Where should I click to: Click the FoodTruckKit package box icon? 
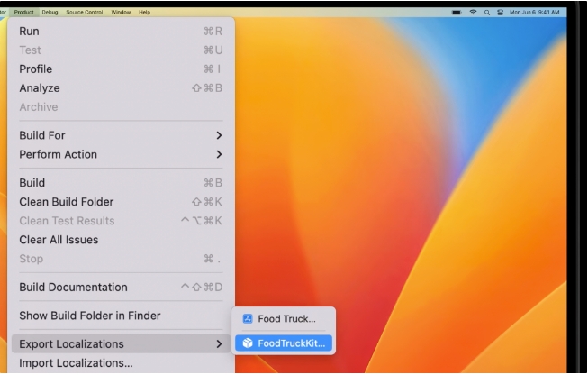point(248,343)
